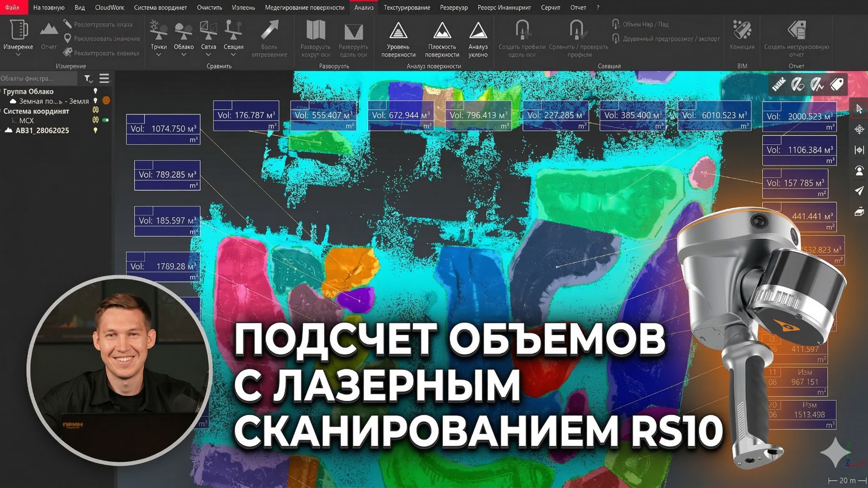Image resolution: width=868 pixels, height=488 pixels.
Task: Open the Сатха dropdown chevron
Action: [x=208, y=55]
